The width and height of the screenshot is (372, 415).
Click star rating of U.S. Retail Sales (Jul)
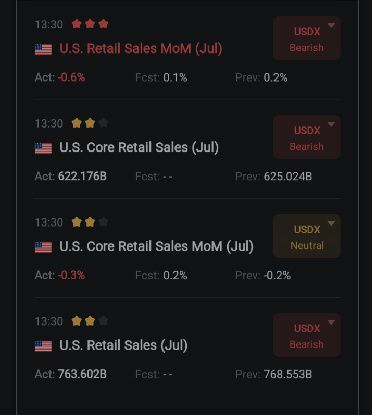pos(90,321)
